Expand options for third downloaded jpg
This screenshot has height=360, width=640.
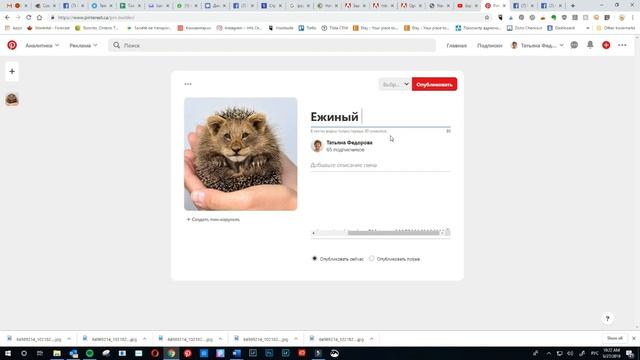(x=220, y=339)
